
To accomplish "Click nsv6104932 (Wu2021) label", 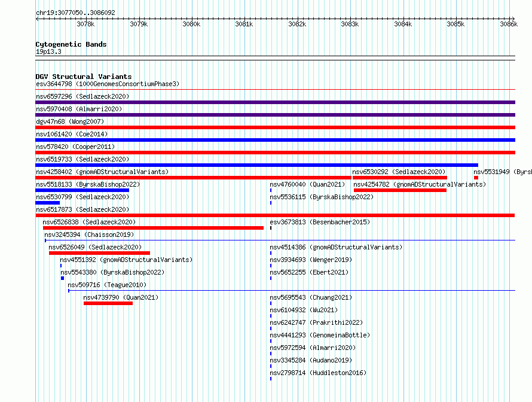I will (304, 310).
